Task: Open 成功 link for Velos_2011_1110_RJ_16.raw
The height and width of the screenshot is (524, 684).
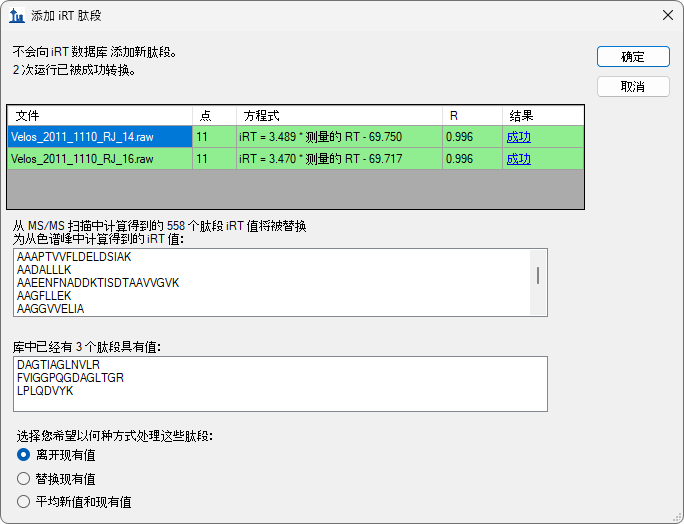Action: [x=518, y=159]
